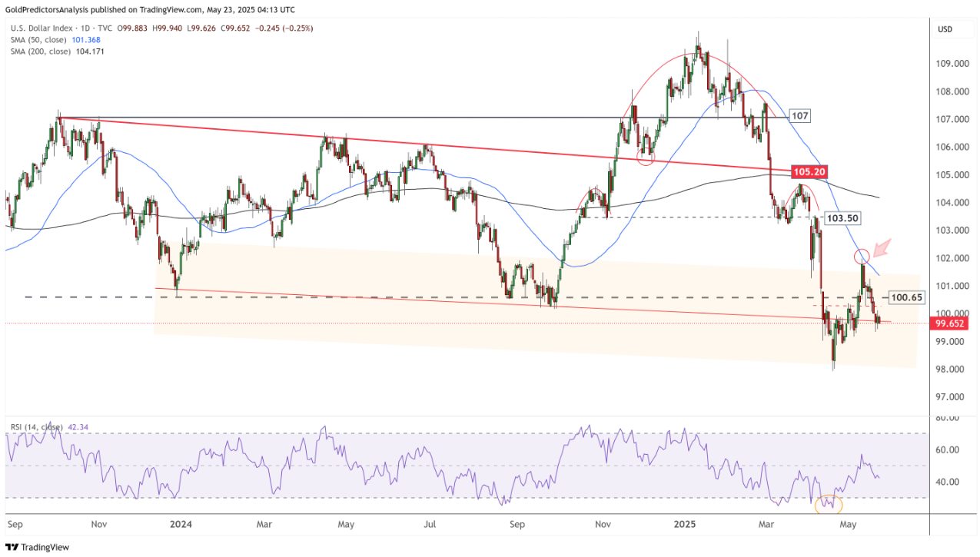Click the 107 horizontal line label
This screenshot has width=980, height=557.
(x=800, y=116)
